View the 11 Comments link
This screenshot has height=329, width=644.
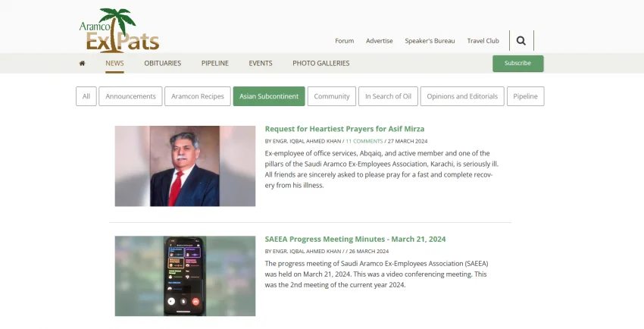coord(364,141)
